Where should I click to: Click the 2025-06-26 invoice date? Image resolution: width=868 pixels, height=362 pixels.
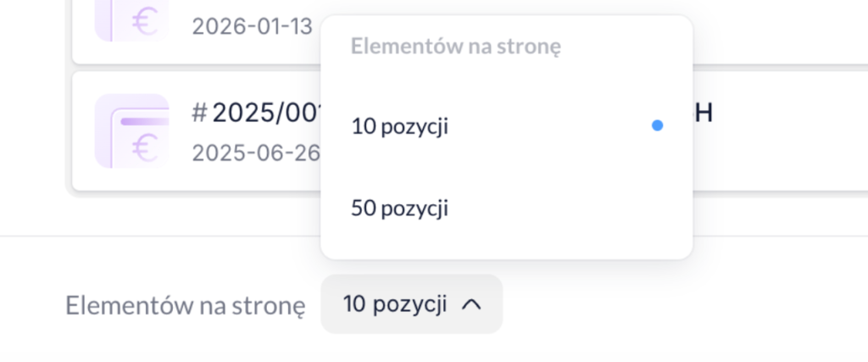point(256,153)
